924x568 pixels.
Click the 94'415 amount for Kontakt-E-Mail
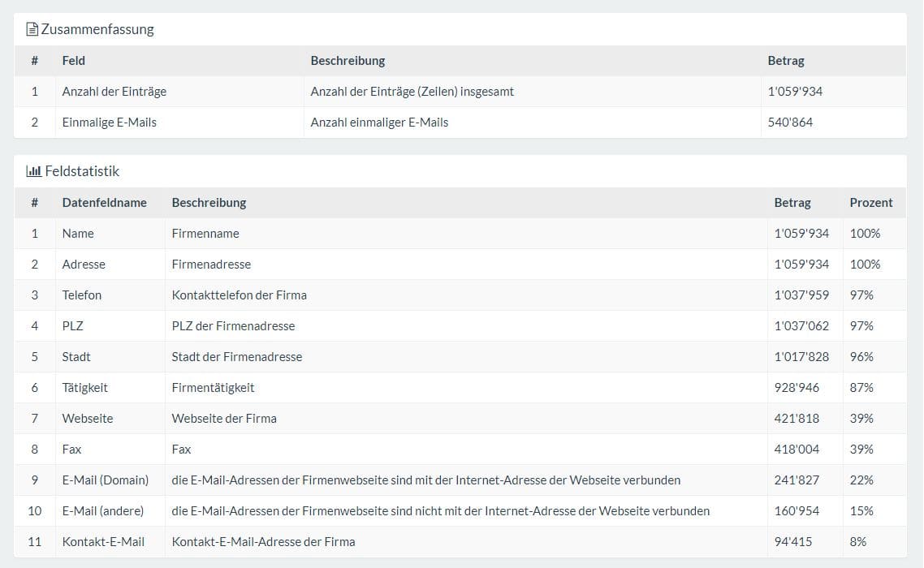[792, 542]
